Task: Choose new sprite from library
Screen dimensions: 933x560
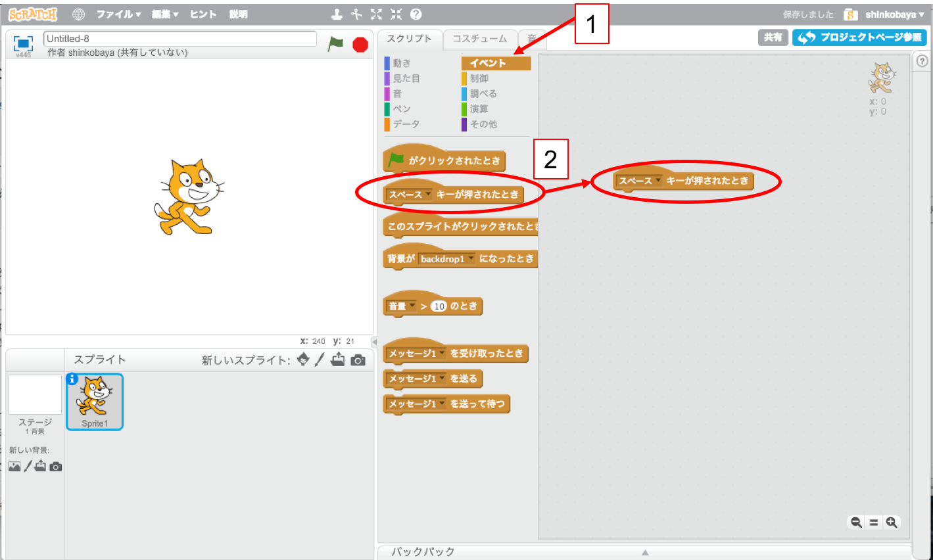Action: 303,360
